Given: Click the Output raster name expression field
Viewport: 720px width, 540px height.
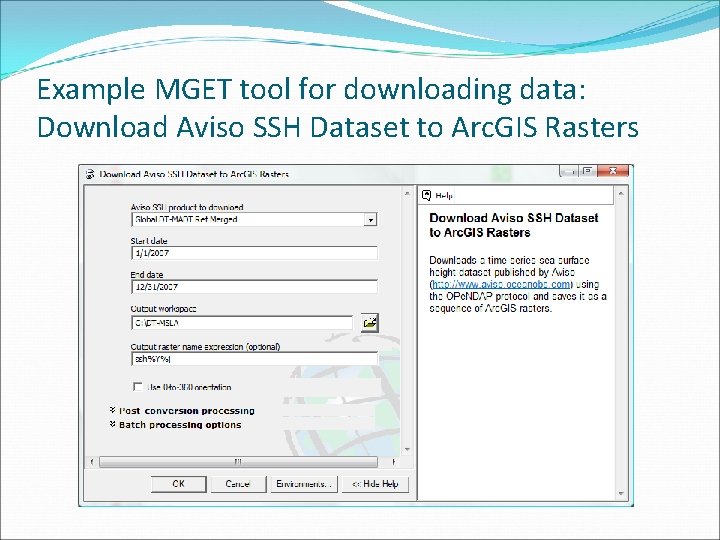Looking at the screenshot, I should point(254,359).
